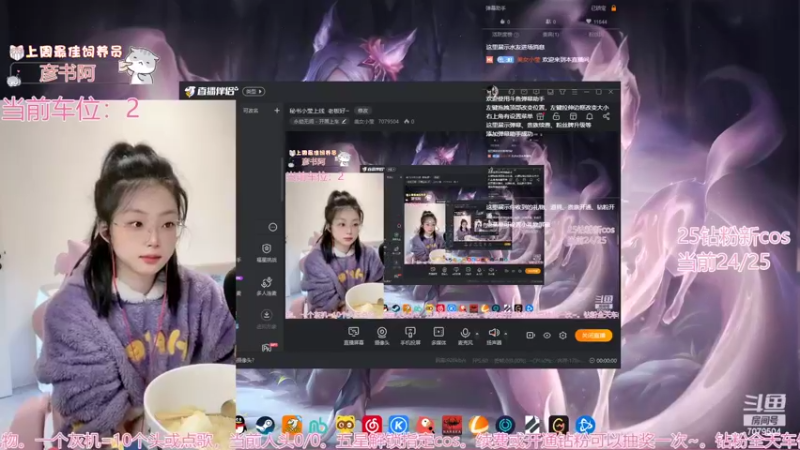Open the yellow raccoon taskbar icon
Viewport: 800px width, 450px height.
pyautogui.click(x=345, y=424)
